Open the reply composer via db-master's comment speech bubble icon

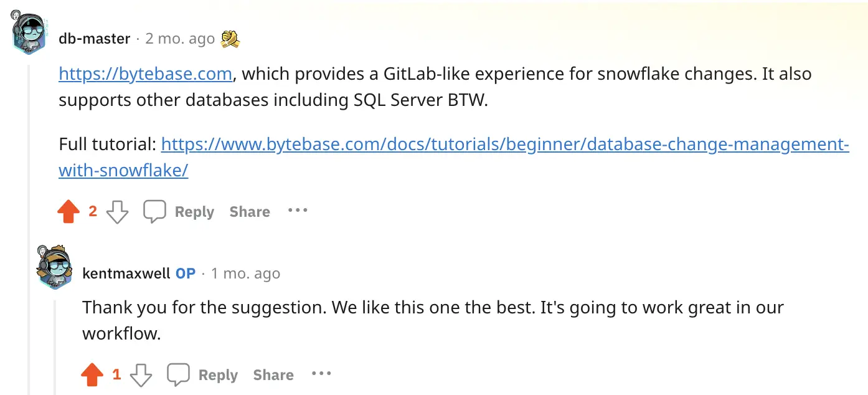click(154, 211)
